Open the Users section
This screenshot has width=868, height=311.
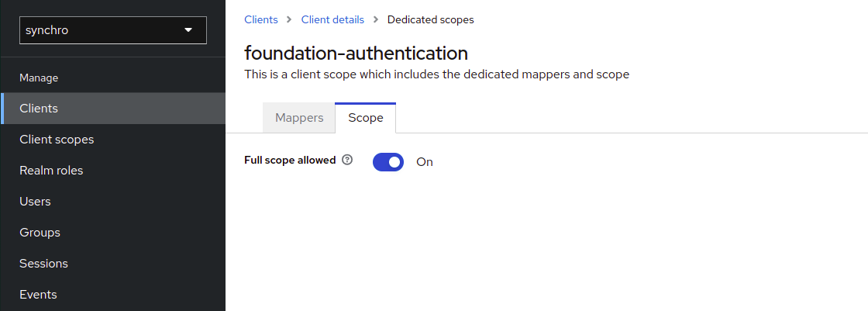[x=35, y=202]
